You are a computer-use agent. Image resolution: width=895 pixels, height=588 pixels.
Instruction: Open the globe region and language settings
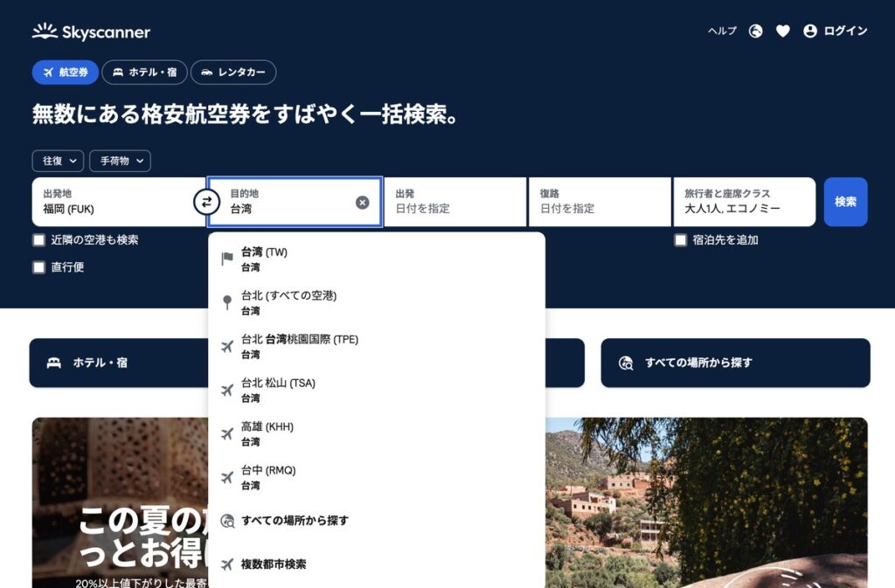pos(755,31)
